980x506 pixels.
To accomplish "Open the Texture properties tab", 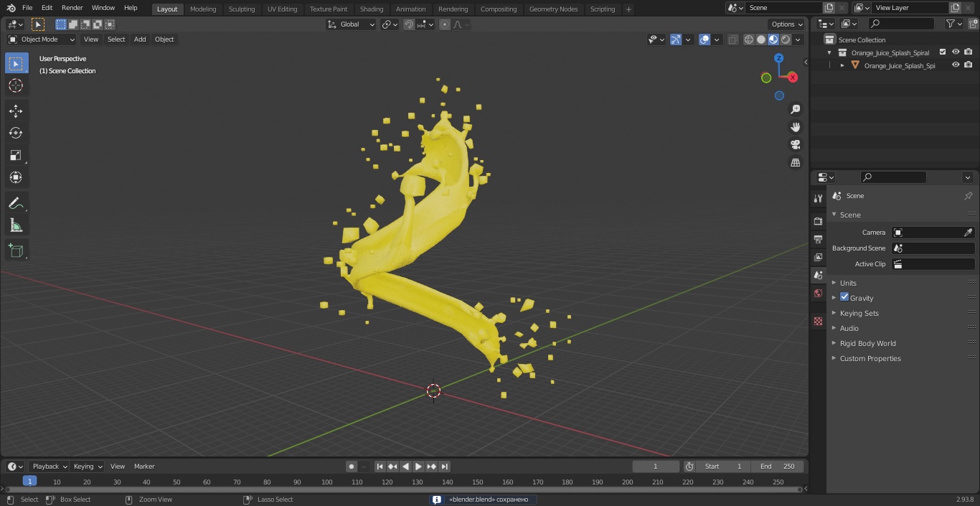I will 818,322.
